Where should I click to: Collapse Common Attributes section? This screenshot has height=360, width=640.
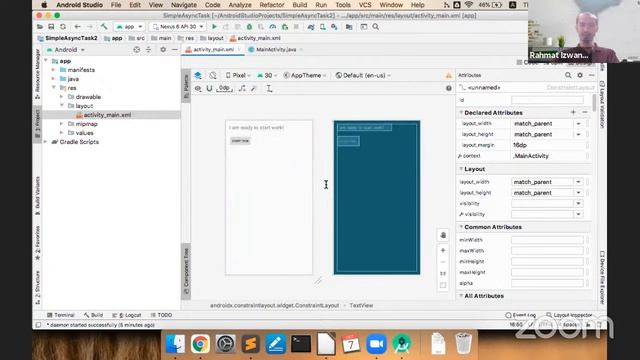[461, 227]
